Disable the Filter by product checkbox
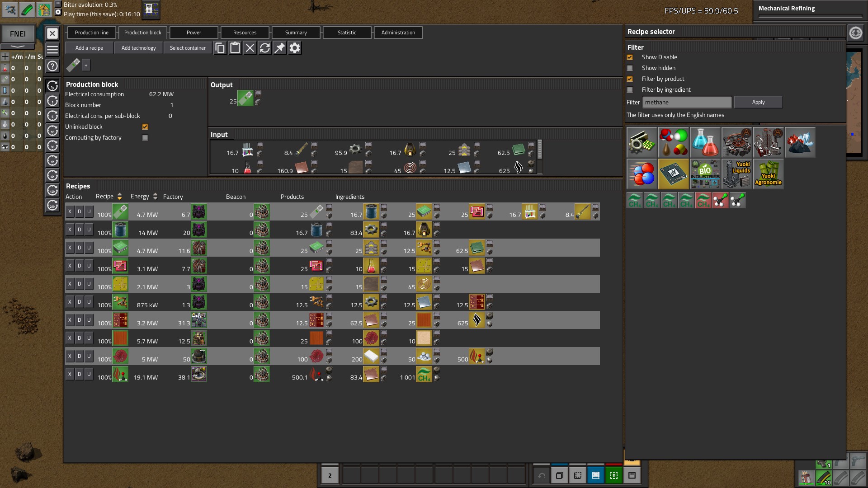 pos(630,79)
